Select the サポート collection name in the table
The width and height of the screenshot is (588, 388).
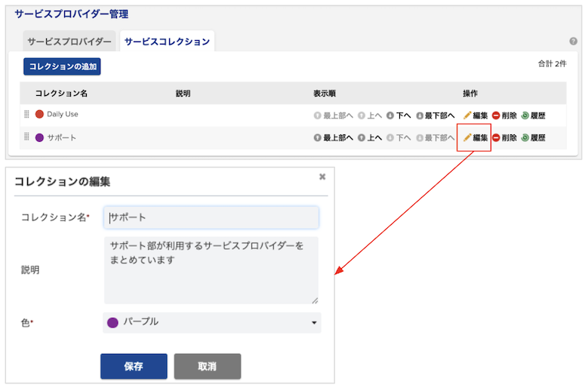tap(61, 137)
